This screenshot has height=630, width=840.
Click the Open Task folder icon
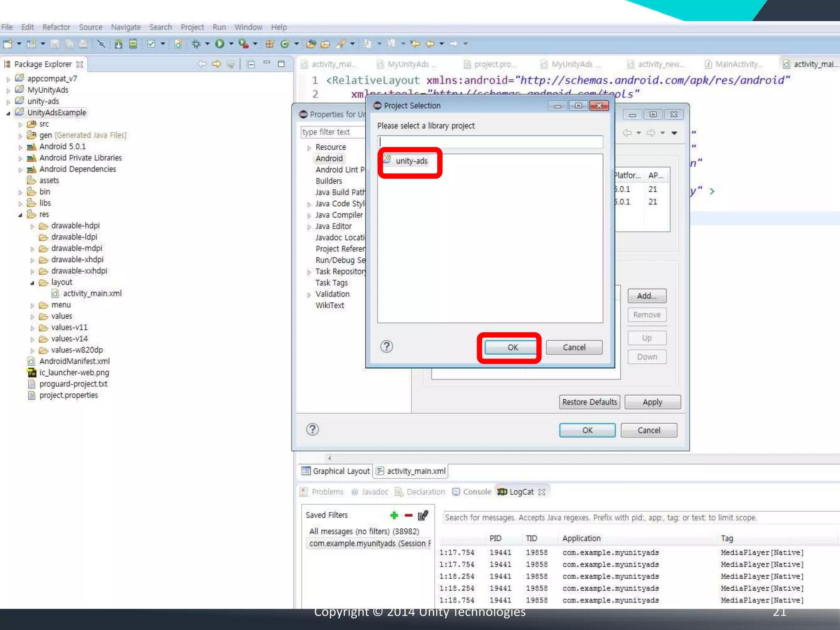pos(325,43)
